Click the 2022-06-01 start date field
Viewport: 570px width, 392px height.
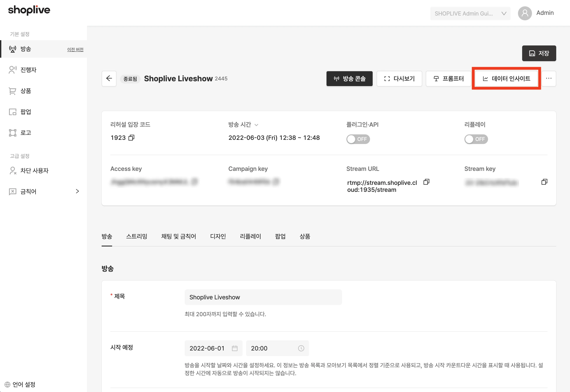214,348
